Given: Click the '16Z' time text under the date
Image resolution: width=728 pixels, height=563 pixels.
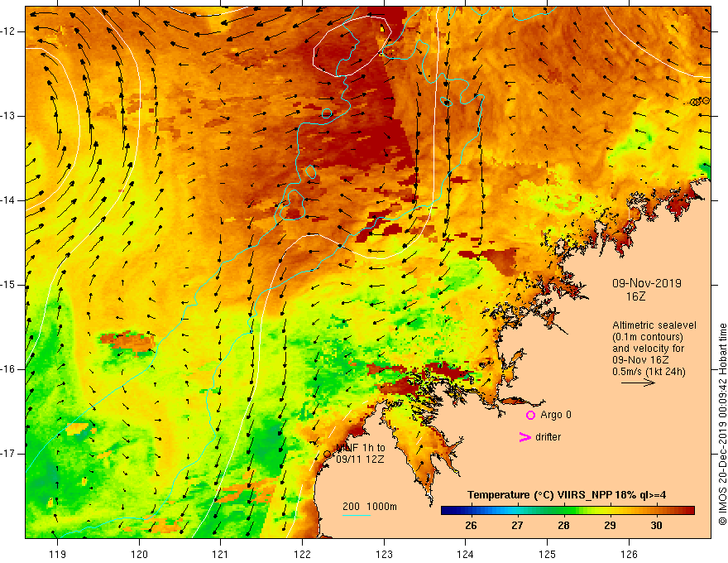Looking at the screenshot, I should [x=635, y=296].
